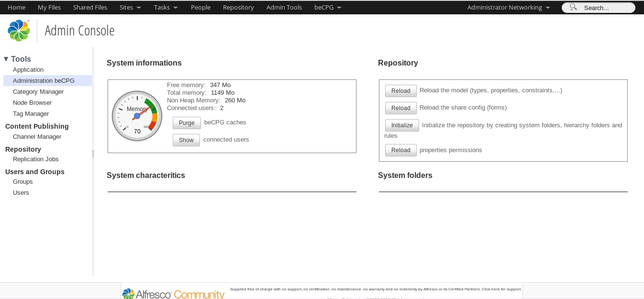Go to Home in top bar
The height and width of the screenshot is (299, 644).
pos(16,7)
